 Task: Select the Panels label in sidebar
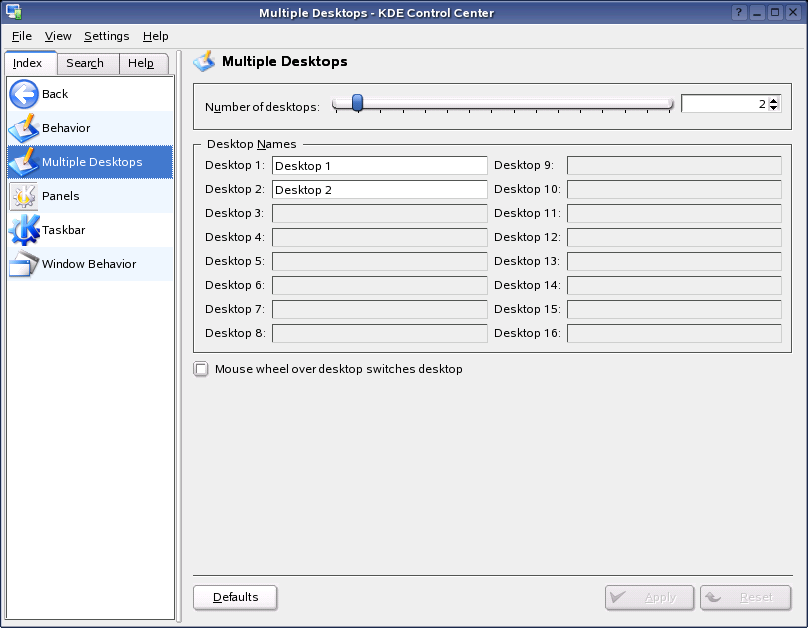pos(61,196)
